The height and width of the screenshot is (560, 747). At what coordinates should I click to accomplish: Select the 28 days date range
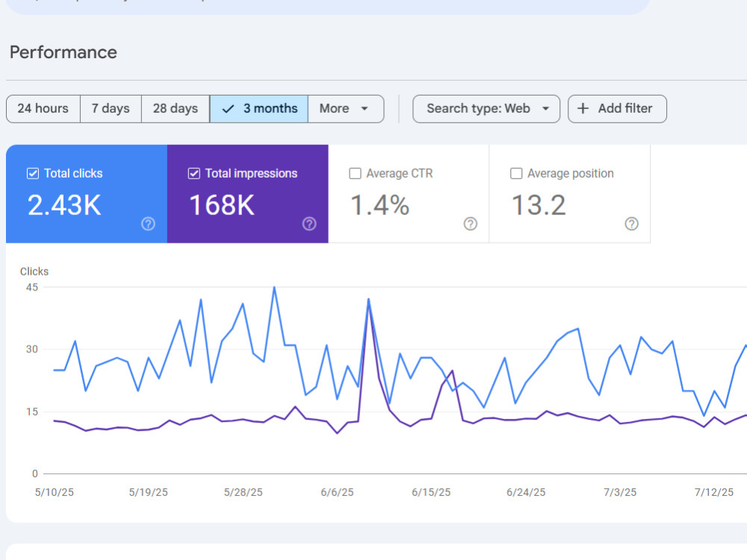point(176,108)
